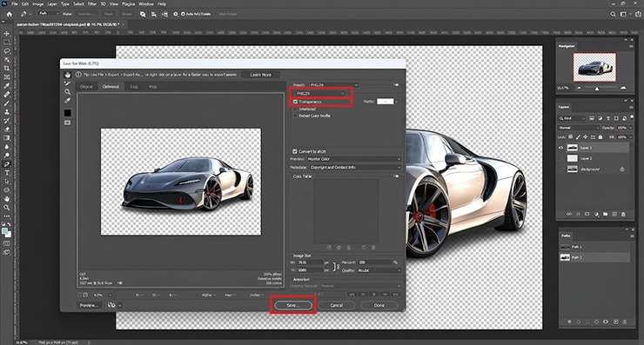Open the layer blend mode Normal dropdown
Screen dimensions: 644x345
pyautogui.click(x=578, y=128)
